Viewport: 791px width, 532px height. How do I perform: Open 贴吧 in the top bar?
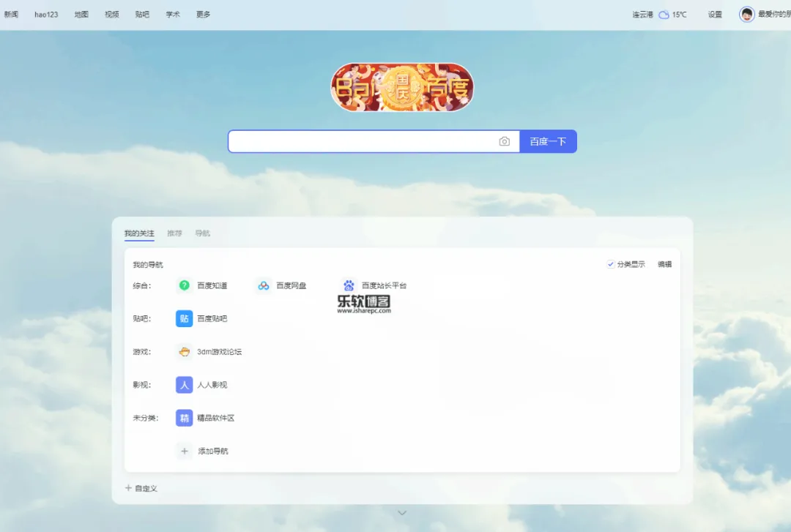click(142, 15)
